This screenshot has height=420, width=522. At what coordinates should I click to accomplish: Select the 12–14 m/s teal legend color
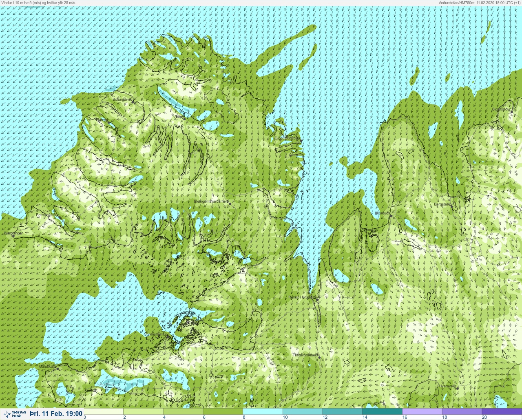[x=343, y=411]
